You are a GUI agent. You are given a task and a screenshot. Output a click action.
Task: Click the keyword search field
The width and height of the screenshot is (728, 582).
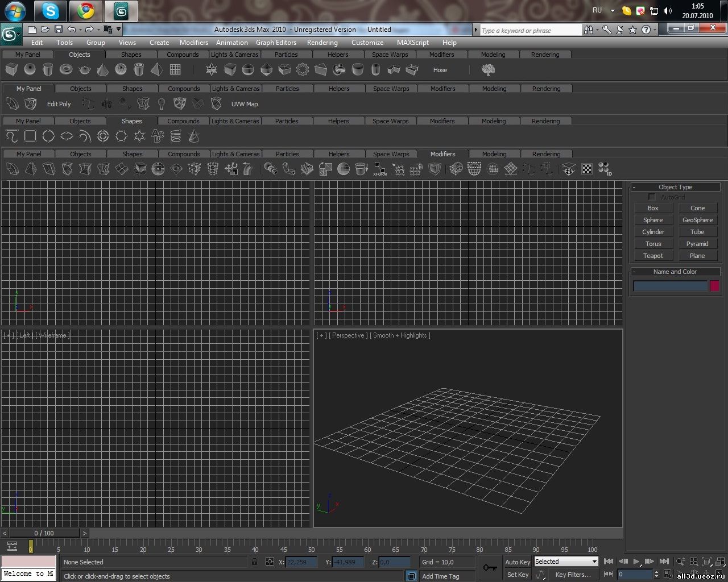click(x=531, y=30)
